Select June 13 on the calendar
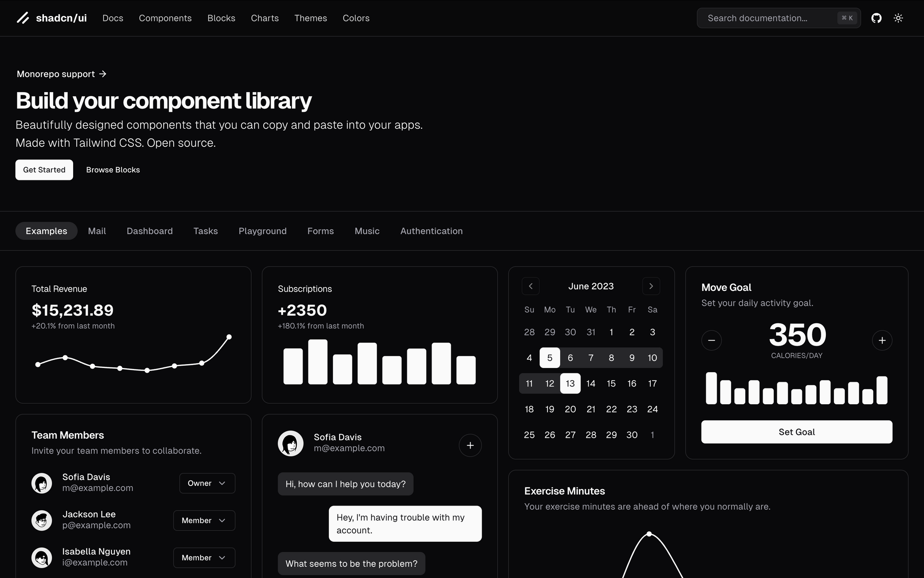 [x=570, y=383]
